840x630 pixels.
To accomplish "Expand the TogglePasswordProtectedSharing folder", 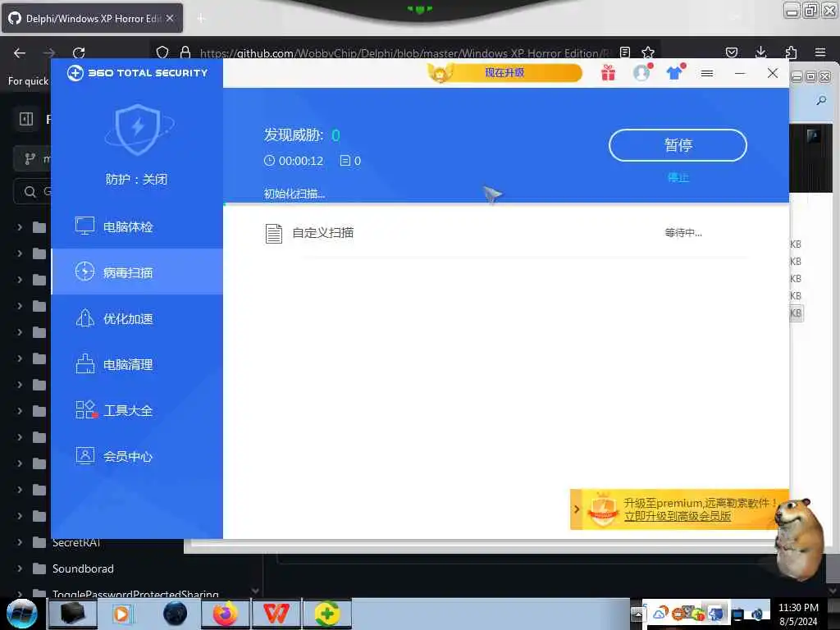I will (20, 594).
